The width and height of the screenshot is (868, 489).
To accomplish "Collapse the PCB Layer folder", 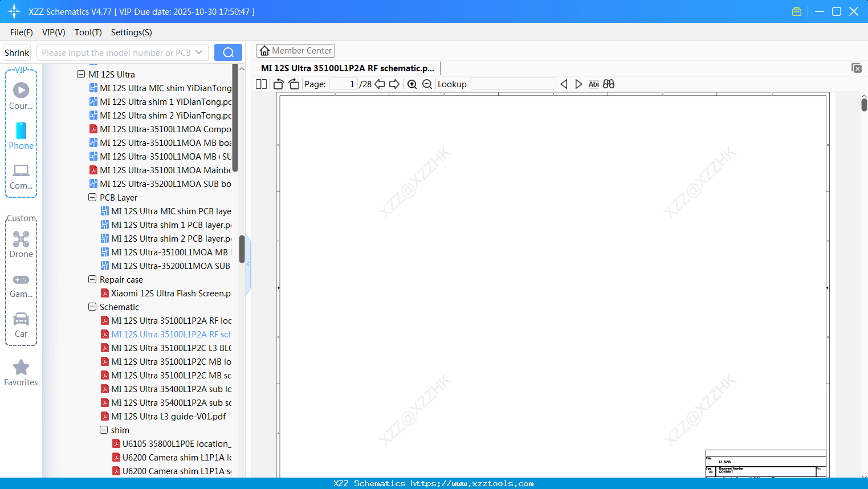I will [x=92, y=198].
